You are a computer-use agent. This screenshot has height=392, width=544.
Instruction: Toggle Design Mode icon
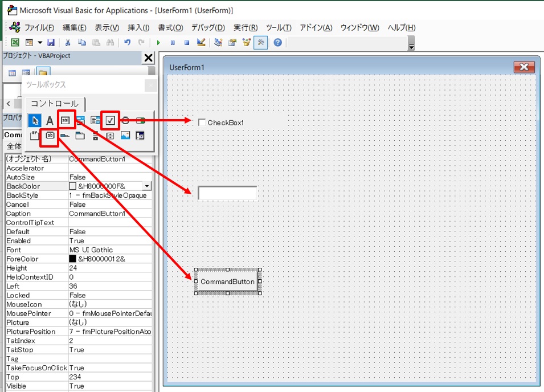coord(201,42)
